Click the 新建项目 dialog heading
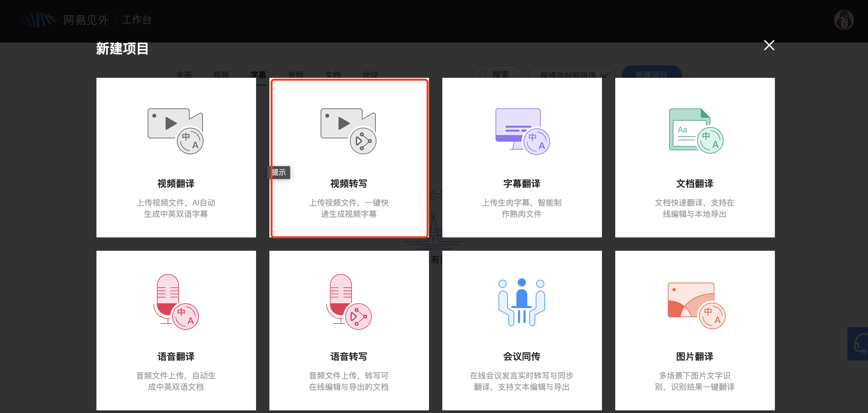The width and height of the screenshot is (868, 413). (122, 49)
